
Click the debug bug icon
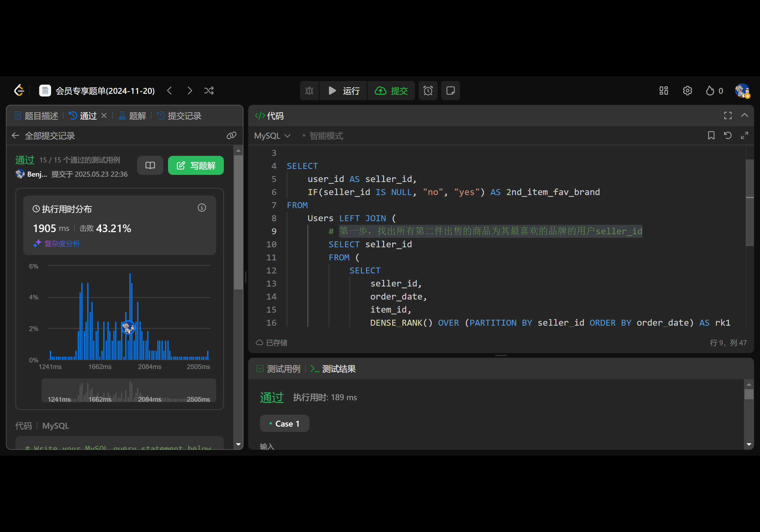309,91
